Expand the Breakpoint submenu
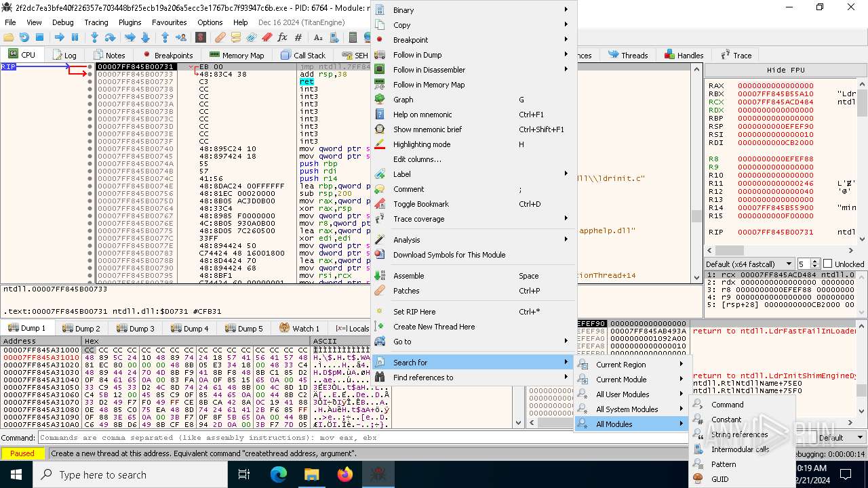 (474, 40)
